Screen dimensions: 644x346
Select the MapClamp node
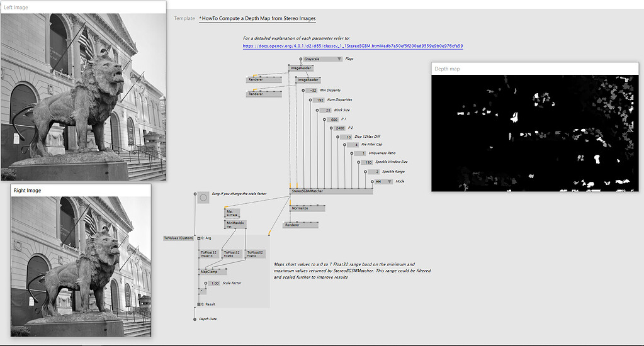pos(213,272)
